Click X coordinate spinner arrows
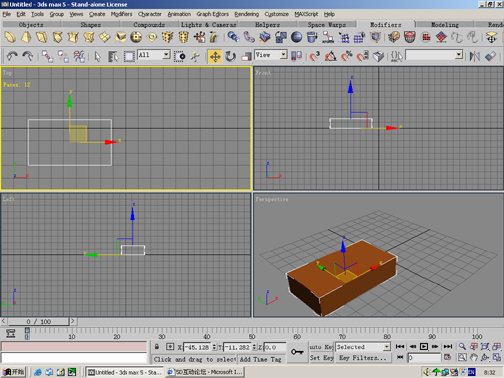This screenshot has height=378, width=504. click(214, 347)
